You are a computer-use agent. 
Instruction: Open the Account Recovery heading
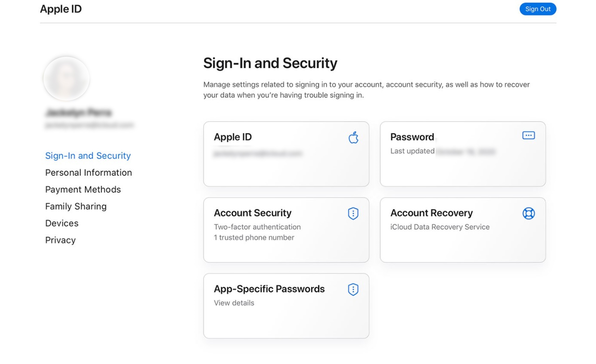click(x=431, y=213)
